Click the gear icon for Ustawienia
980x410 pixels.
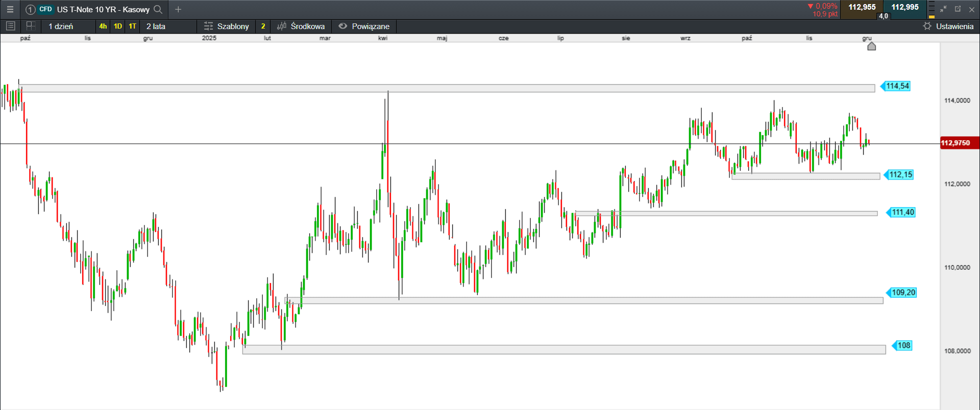click(927, 26)
